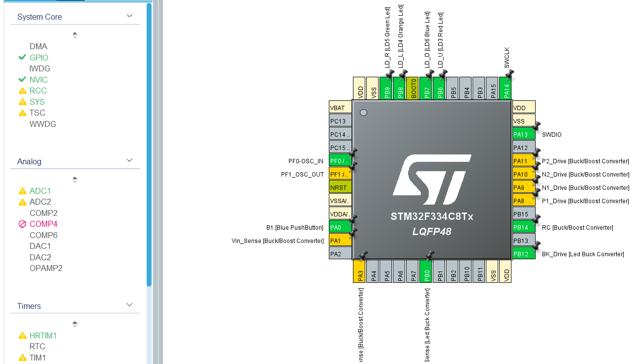
Task: Click the warning icon next to RCC
Action: point(22,91)
